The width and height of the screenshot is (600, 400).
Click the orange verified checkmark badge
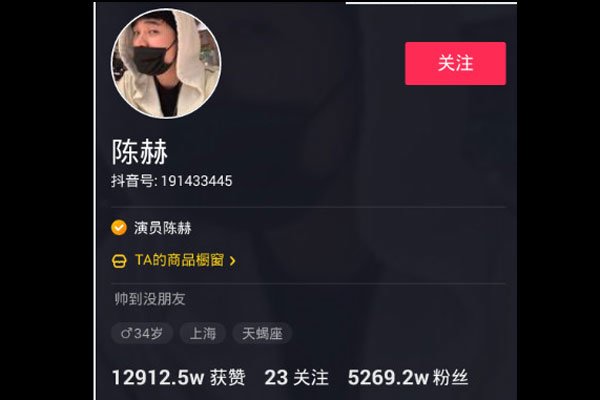click(x=119, y=228)
